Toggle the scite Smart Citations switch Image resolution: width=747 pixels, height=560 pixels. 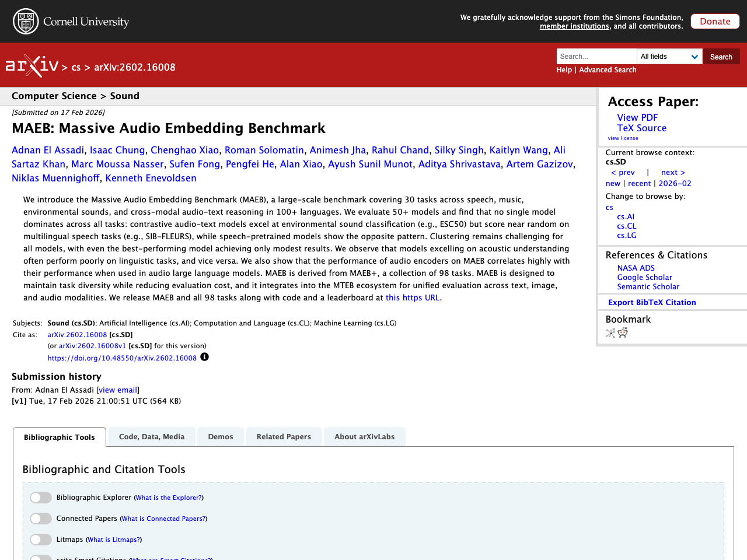point(41,558)
